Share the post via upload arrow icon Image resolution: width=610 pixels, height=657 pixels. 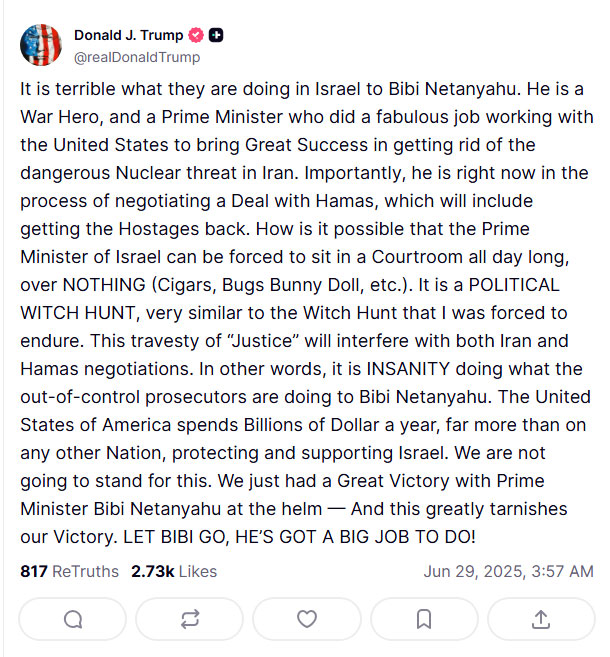(541, 619)
